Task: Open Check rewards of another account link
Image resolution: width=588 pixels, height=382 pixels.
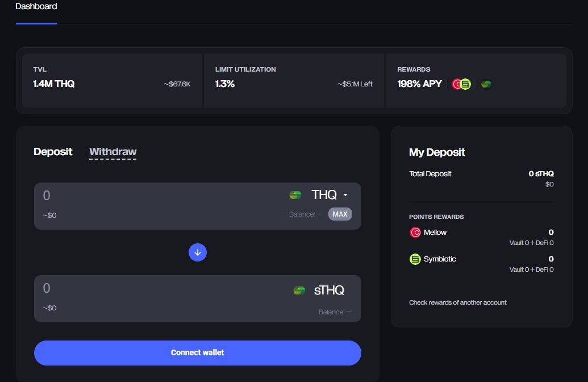Action: coord(457,302)
